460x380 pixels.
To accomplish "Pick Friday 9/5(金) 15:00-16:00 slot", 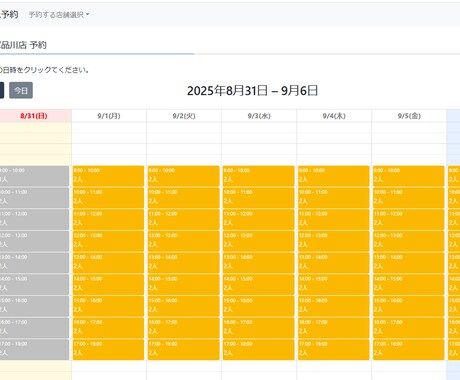I will pos(409,306).
